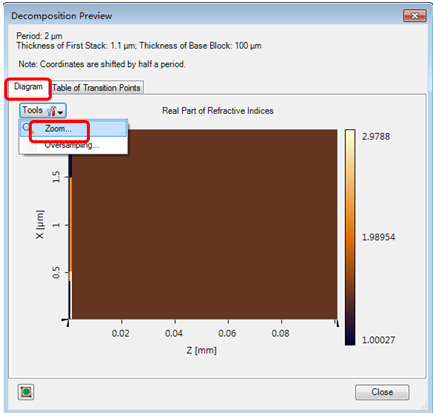
Task: Click the Z [mm] axis label
Action: 201,350
